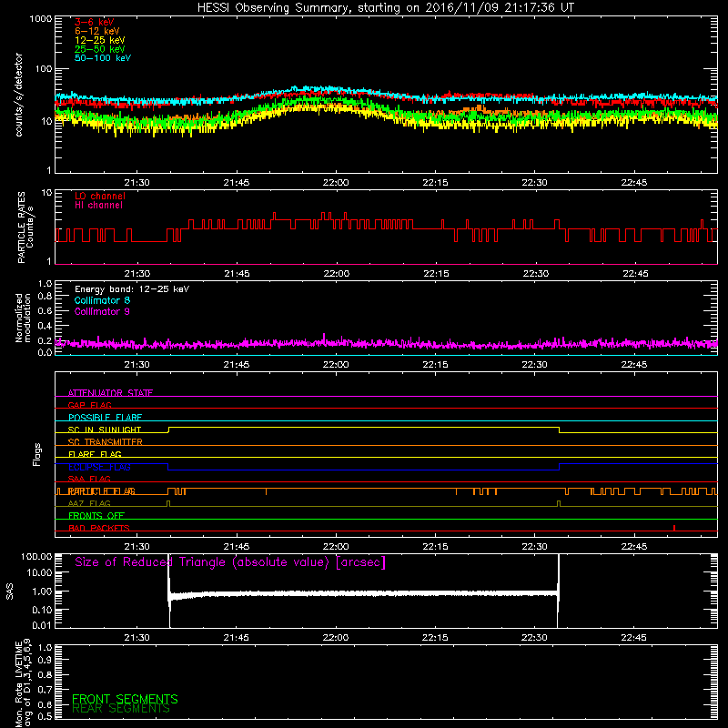Click the red BAD PACKETS spike marker
This screenshot has height=728, width=728.
tap(674, 528)
